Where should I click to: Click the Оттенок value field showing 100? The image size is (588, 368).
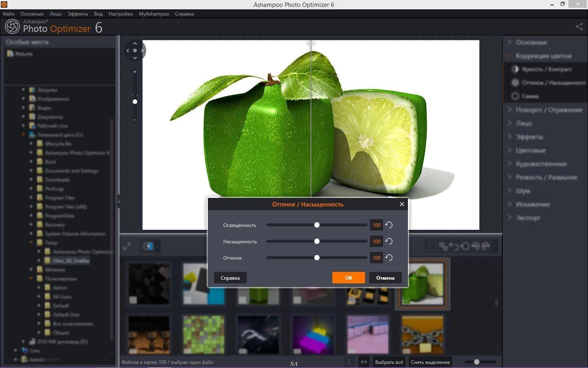(376, 258)
